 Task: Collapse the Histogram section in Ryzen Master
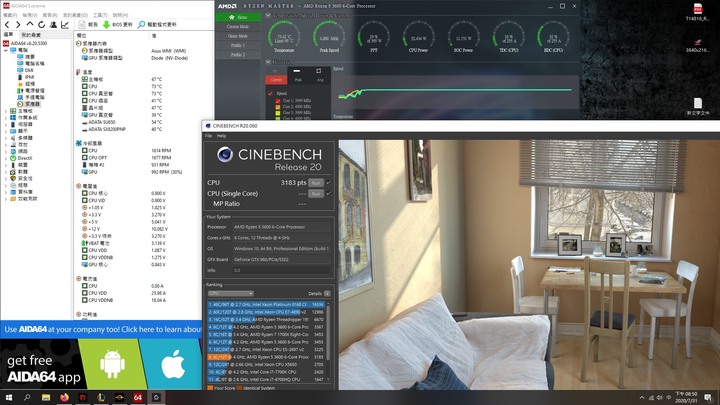[x=268, y=62]
